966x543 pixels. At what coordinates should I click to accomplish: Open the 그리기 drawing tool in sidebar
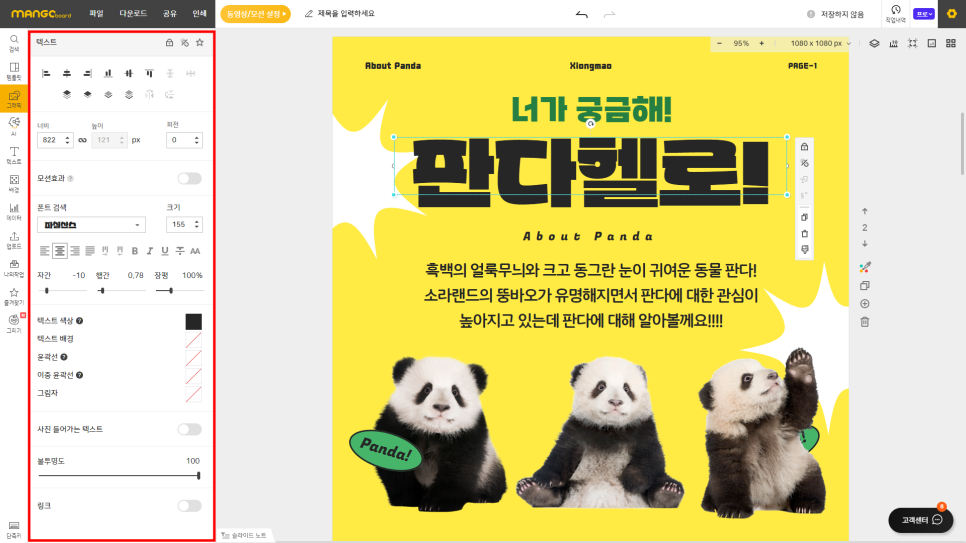(14, 324)
